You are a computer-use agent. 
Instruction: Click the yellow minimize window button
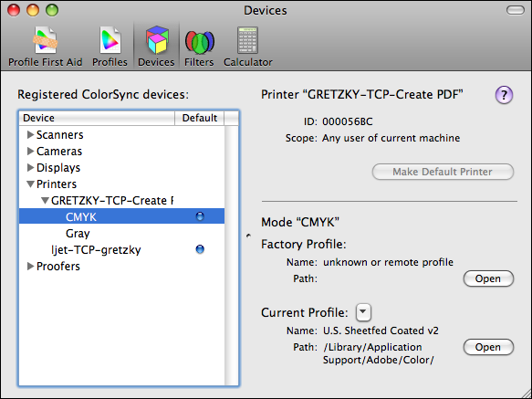pos(33,10)
